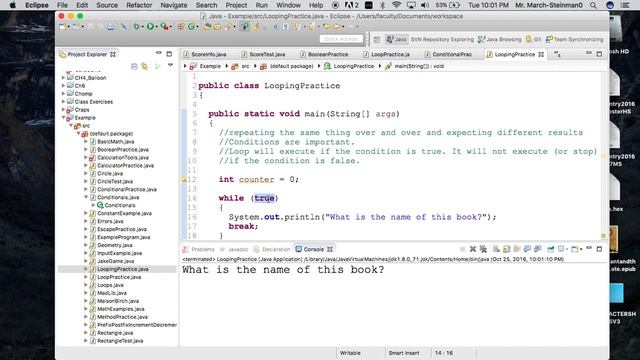Click the Open Type toolbar icon
Viewport: 640px width, 360px height.
coord(207,27)
